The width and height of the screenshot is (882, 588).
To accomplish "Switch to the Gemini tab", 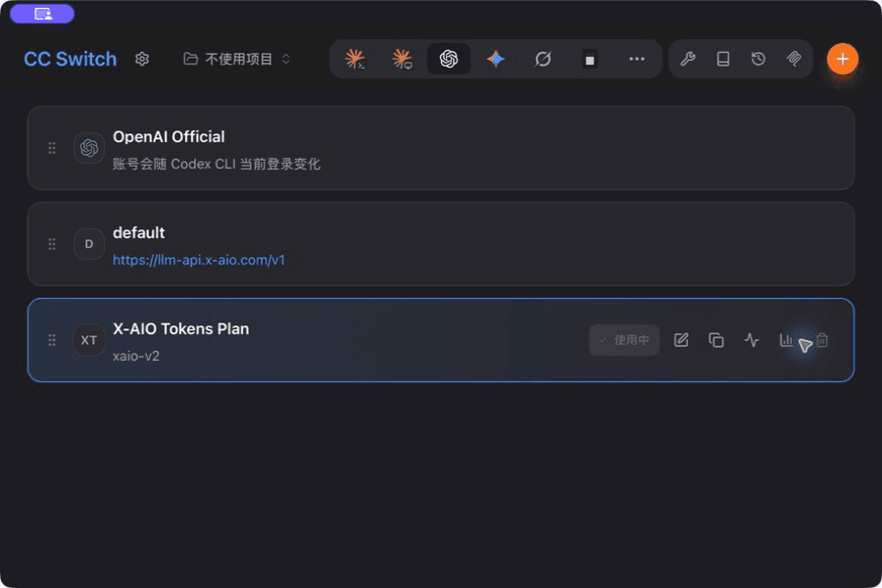I will click(496, 59).
